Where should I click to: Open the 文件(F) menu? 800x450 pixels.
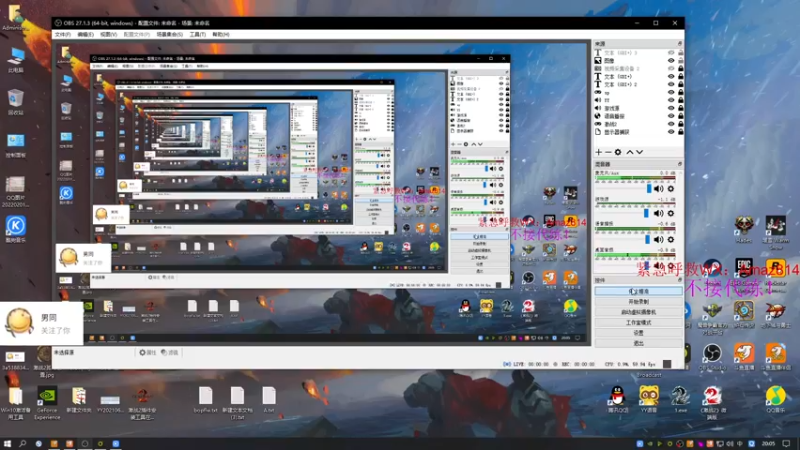[x=63, y=35]
